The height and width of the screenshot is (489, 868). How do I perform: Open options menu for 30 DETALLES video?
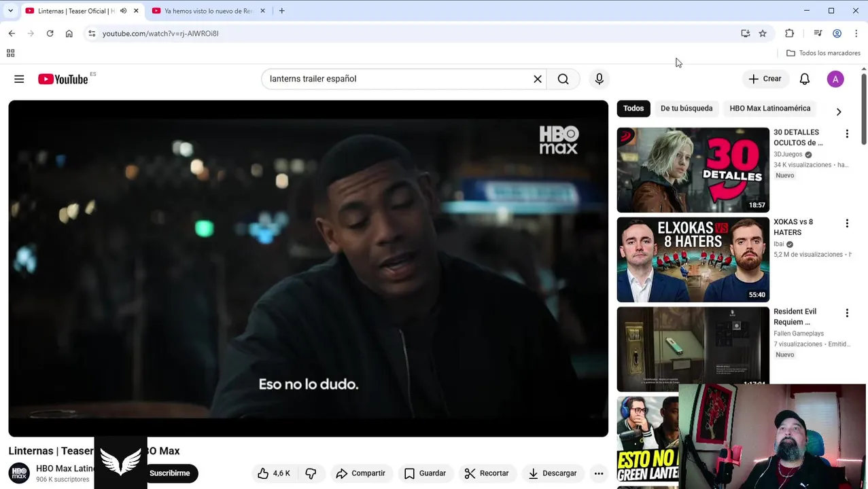(x=847, y=134)
